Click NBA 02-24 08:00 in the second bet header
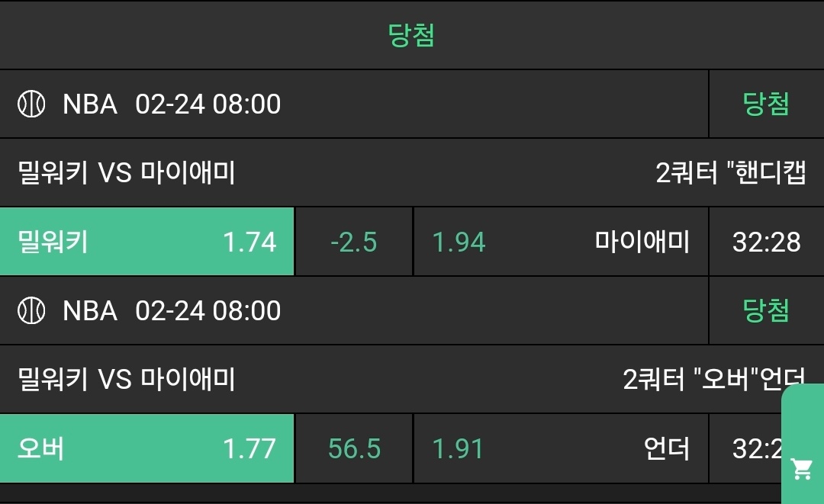The width and height of the screenshot is (824, 504). coord(172,311)
